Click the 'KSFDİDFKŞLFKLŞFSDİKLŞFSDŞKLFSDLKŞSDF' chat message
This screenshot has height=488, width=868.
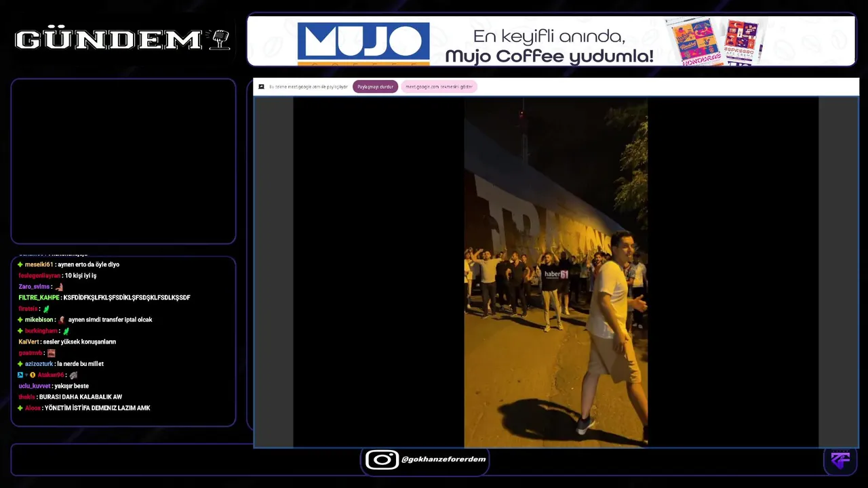[127, 298]
